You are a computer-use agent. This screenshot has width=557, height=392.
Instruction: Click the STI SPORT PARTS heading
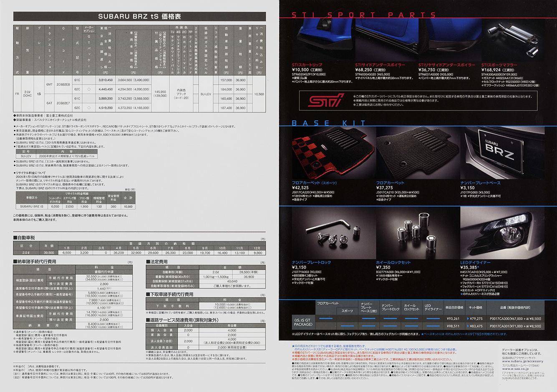pyautogui.click(x=364, y=15)
